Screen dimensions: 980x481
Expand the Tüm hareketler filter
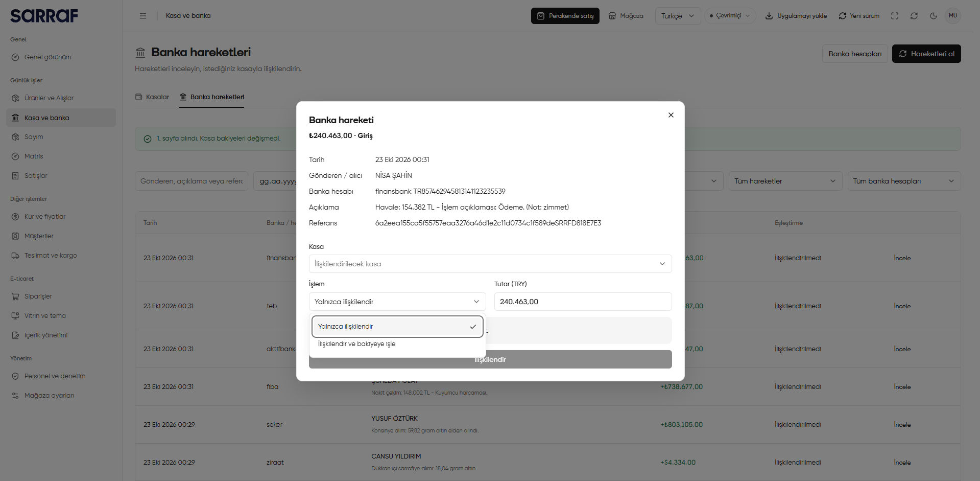pos(785,181)
